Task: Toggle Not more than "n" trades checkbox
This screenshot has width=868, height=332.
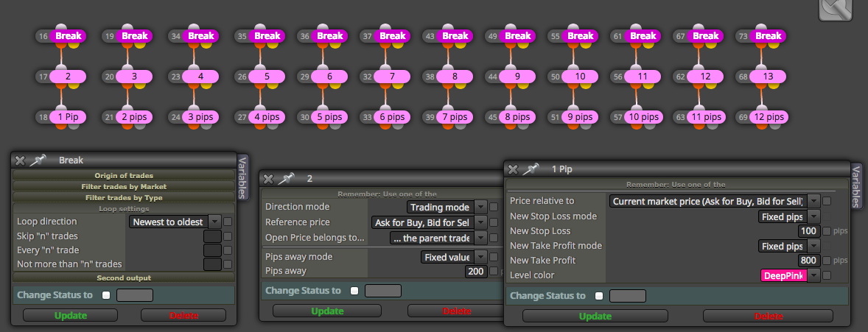Action: [x=228, y=264]
